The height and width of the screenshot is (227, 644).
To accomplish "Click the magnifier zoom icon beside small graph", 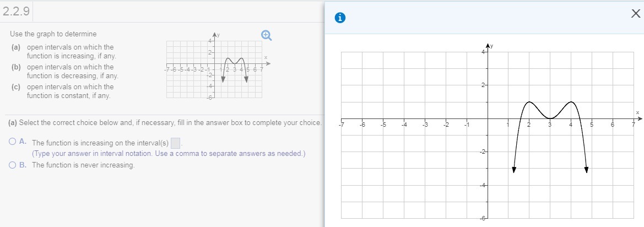I will pyautogui.click(x=266, y=35).
